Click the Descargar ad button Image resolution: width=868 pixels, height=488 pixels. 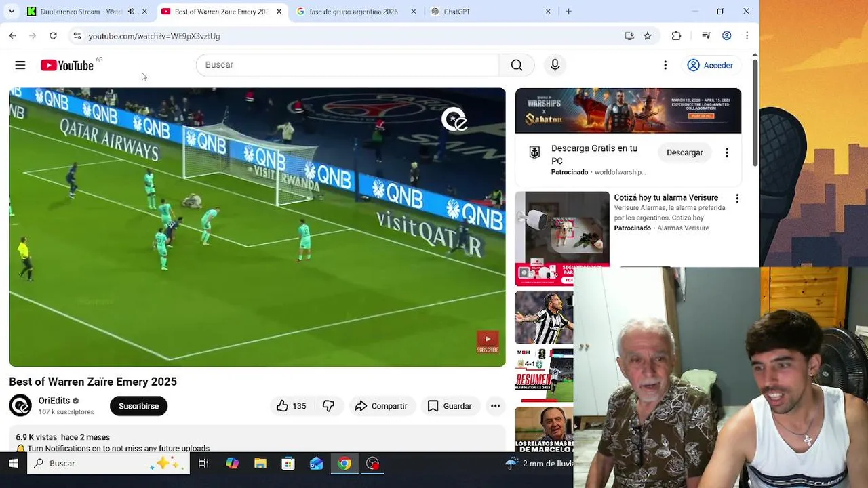coord(684,152)
